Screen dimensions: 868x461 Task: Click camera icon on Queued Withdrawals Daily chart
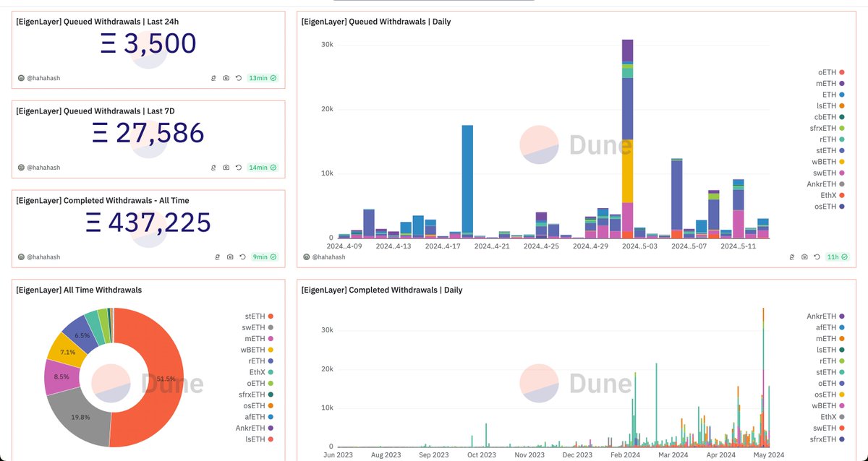[804, 257]
